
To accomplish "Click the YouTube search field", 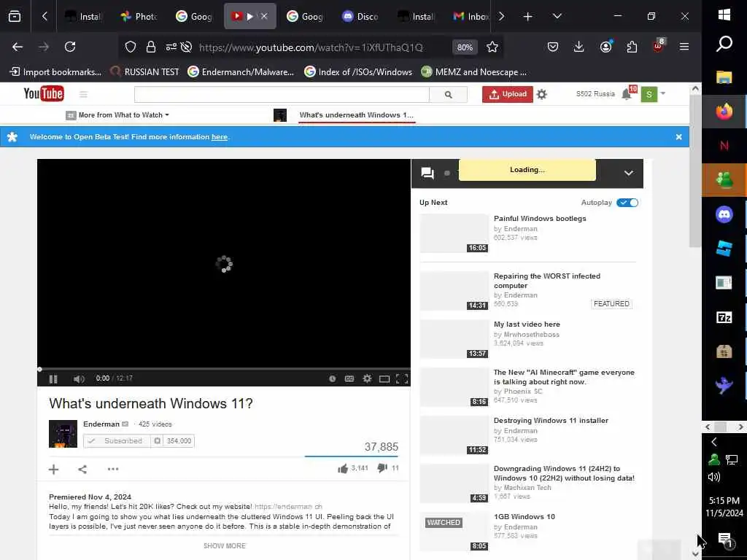I will pos(282,94).
